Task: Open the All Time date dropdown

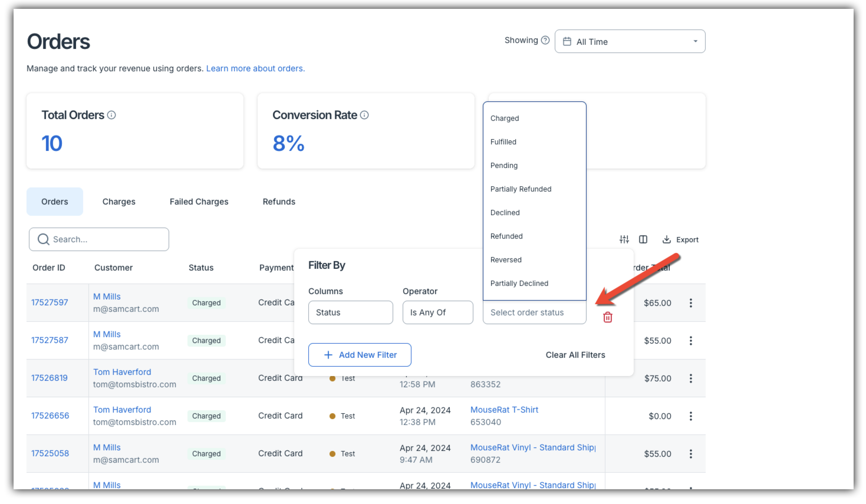Action: tap(630, 42)
